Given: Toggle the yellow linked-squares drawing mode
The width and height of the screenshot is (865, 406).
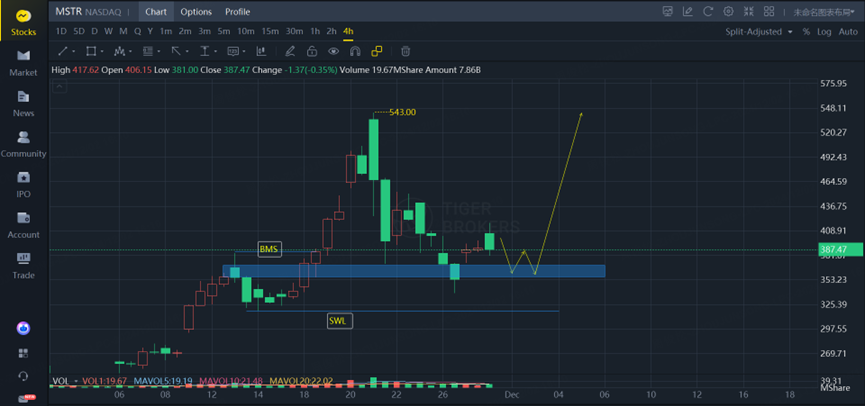Looking at the screenshot, I should pos(377,51).
